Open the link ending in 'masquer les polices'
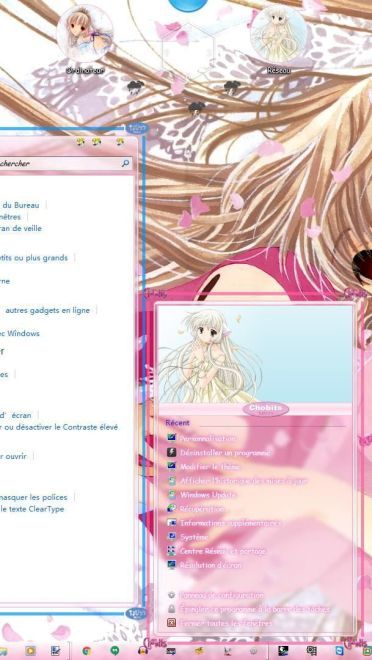The width and height of the screenshot is (372, 660). pos(34,497)
